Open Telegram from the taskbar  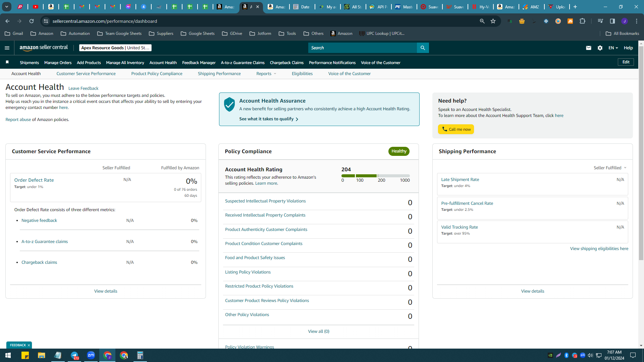[x=74, y=355]
